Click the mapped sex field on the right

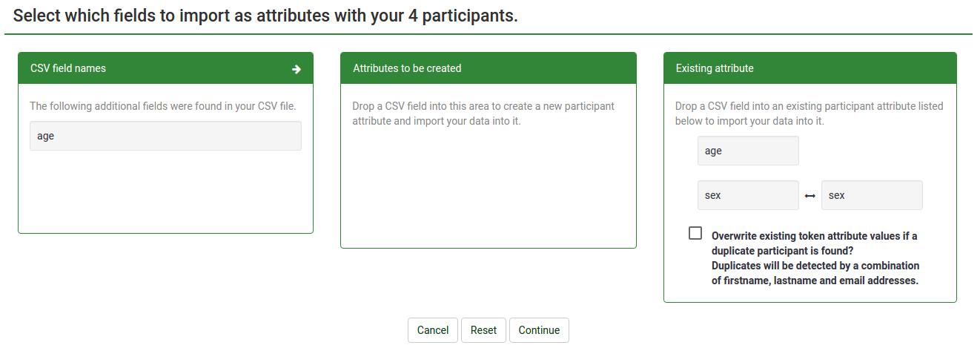pos(872,195)
